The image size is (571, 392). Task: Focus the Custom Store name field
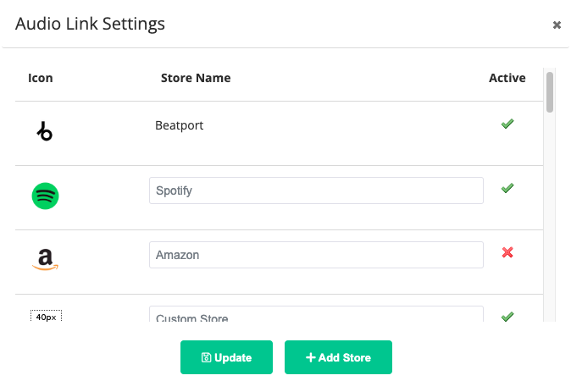click(x=316, y=314)
